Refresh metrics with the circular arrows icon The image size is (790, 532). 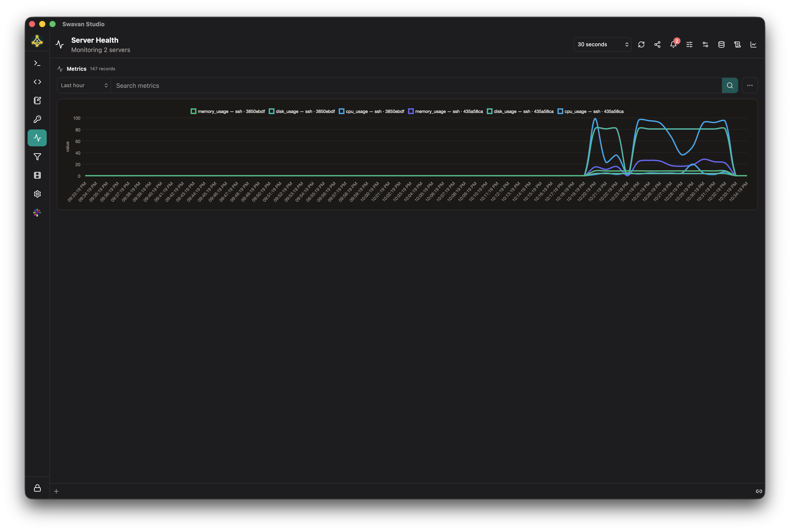point(641,44)
